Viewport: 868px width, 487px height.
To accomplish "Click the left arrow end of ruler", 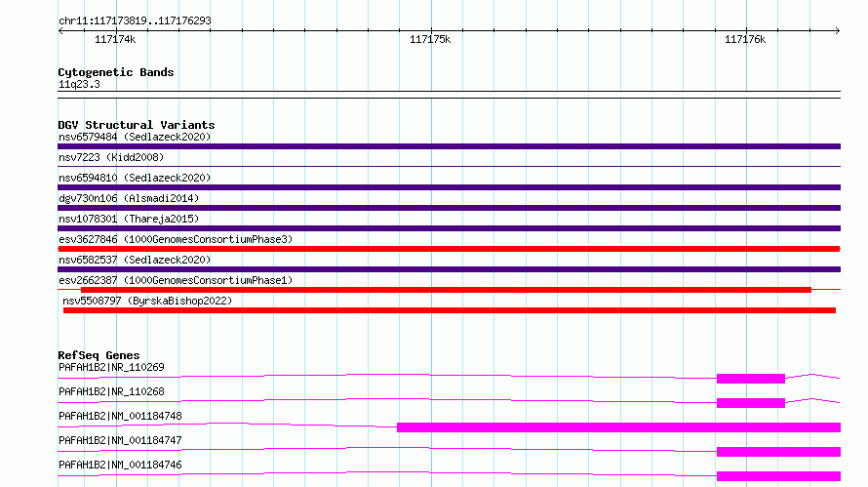I will [x=60, y=30].
